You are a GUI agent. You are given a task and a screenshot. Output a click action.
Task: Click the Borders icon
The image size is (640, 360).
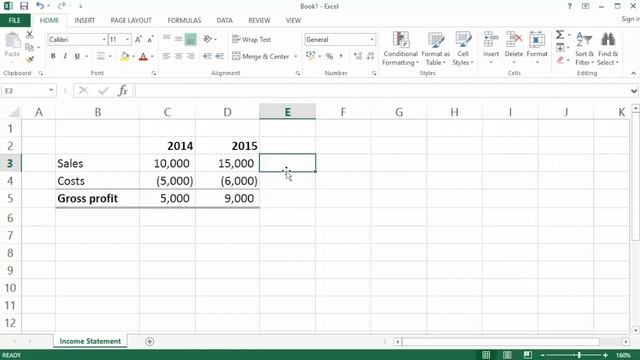coord(100,56)
